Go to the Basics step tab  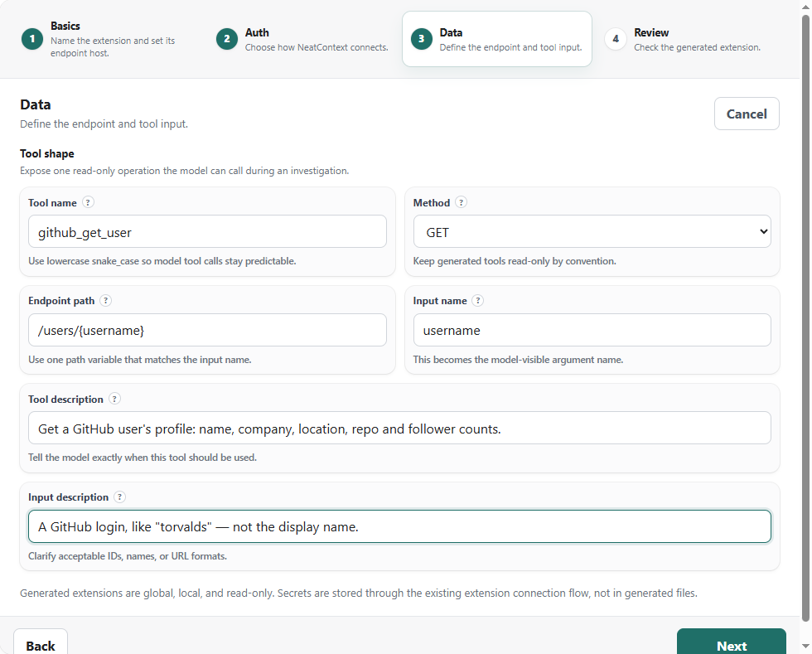(109, 39)
